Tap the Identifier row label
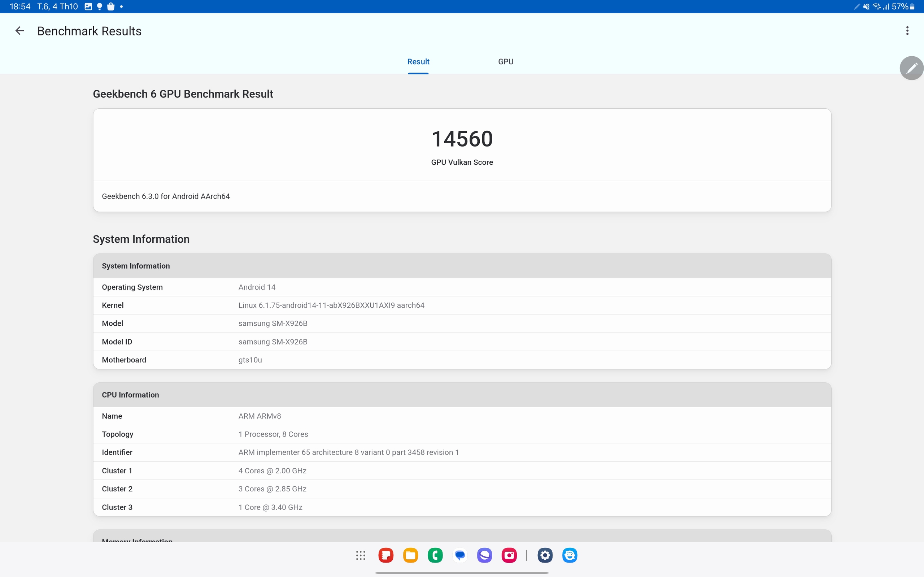 pyautogui.click(x=117, y=452)
